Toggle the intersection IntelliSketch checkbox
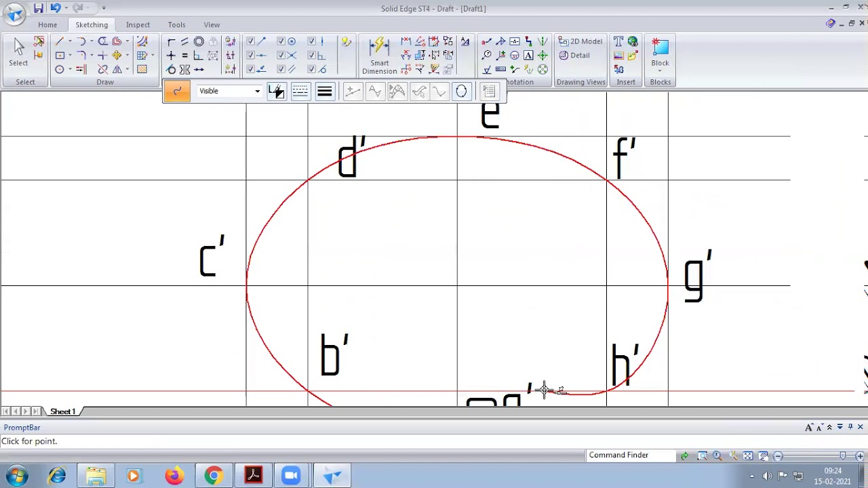Viewport: 868px width, 488px height. pyautogui.click(x=281, y=56)
